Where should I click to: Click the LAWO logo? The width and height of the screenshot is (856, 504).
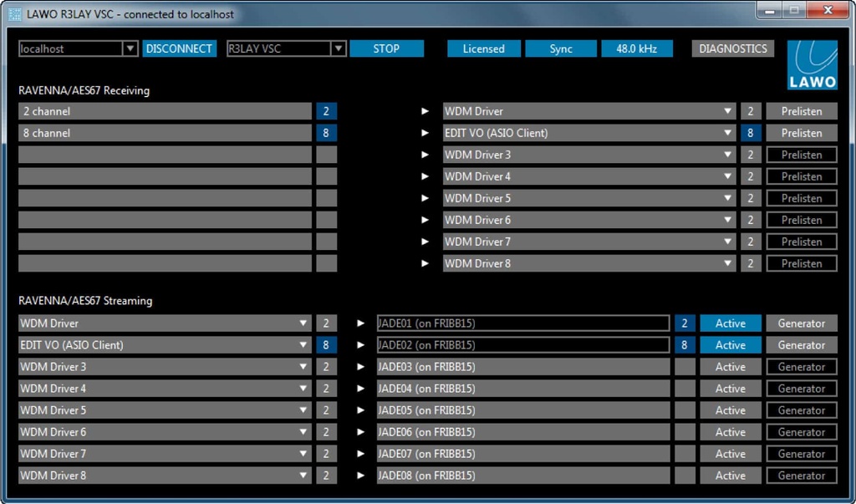coord(812,65)
